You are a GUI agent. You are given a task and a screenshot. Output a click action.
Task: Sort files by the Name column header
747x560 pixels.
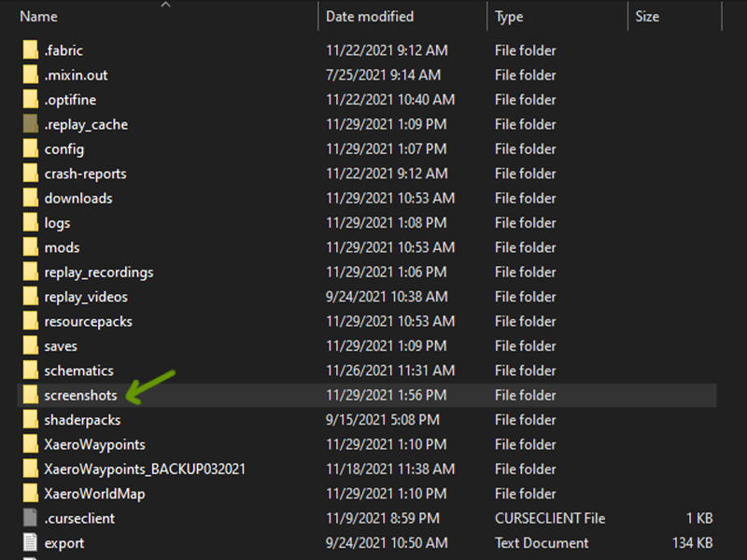(39, 17)
